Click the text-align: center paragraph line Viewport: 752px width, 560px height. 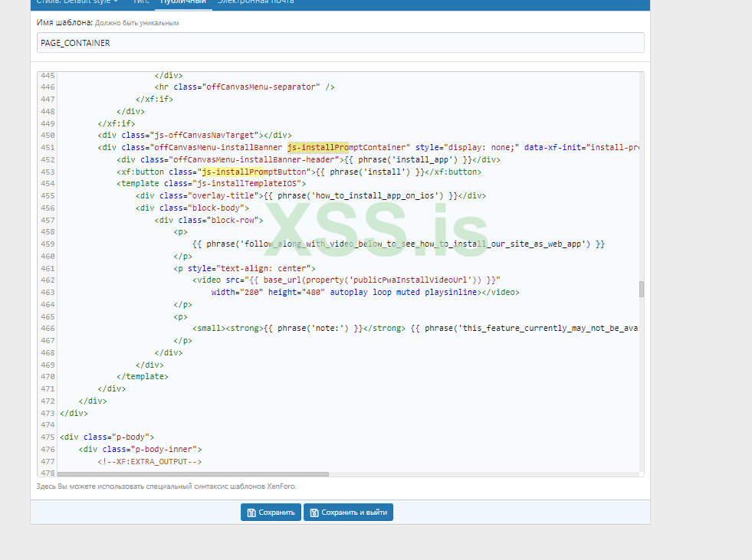[x=245, y=268]
